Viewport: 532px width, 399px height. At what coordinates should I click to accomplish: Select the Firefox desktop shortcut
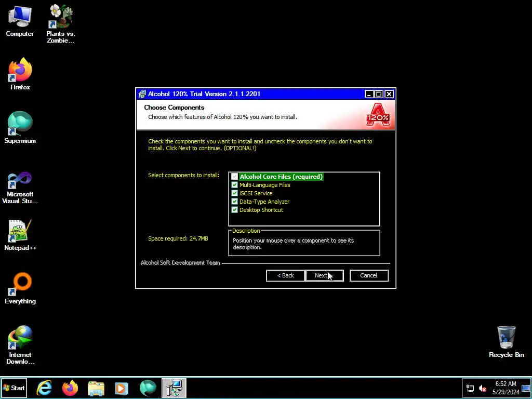20,74
